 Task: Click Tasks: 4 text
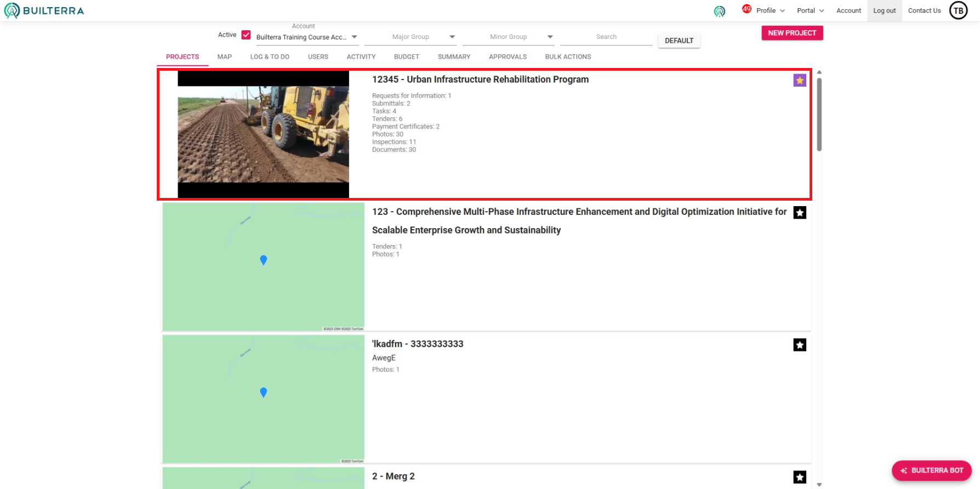384,111
